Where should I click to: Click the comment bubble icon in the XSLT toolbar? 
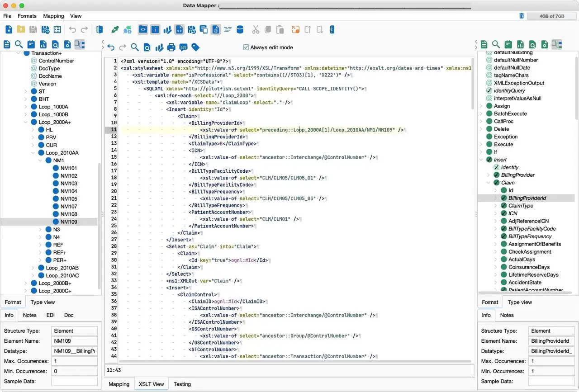point(184,47)
